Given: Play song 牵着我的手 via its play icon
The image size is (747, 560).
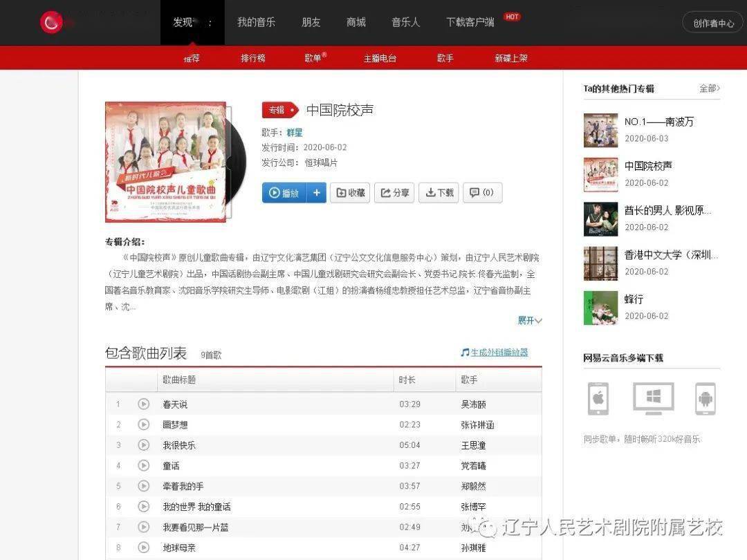Looking at the screenshot, I should point(143,486).
